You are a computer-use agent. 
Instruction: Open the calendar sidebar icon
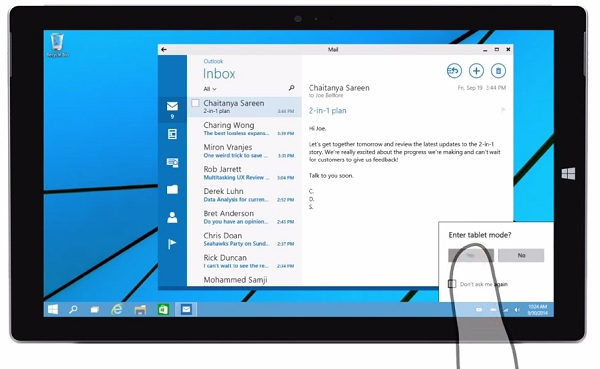(x=172, y=134)
